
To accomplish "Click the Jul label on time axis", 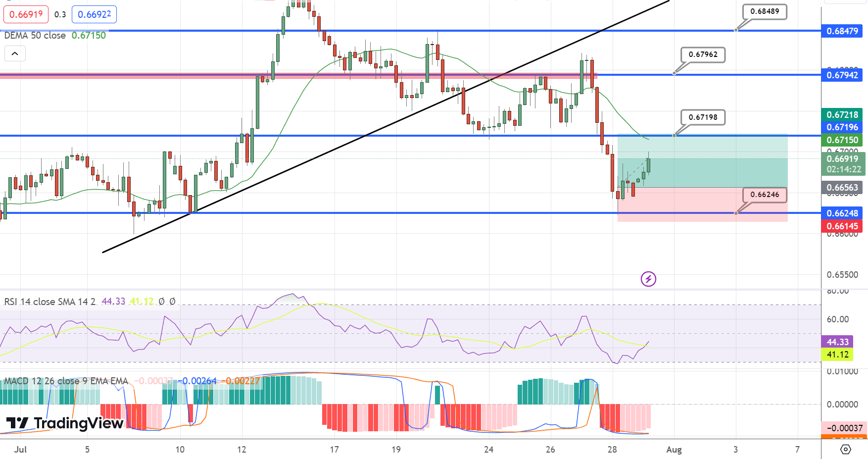I will pos(20,450).
